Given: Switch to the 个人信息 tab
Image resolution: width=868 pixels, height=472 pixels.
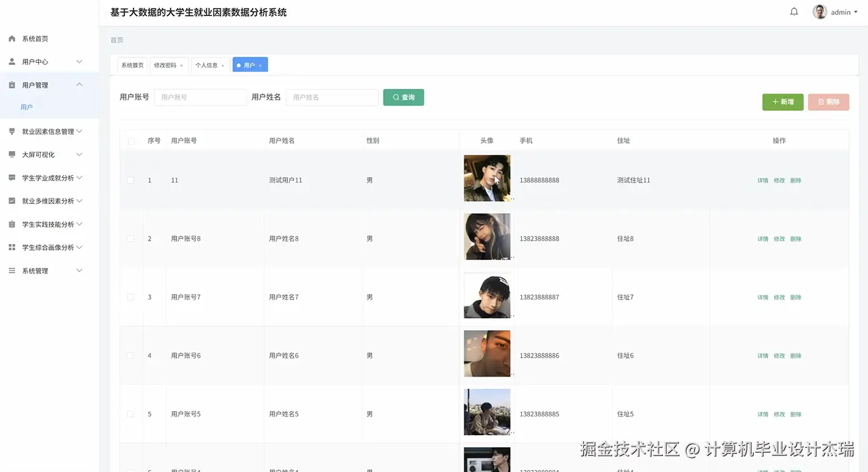Looking at the screenshot, I should [207, 65].
